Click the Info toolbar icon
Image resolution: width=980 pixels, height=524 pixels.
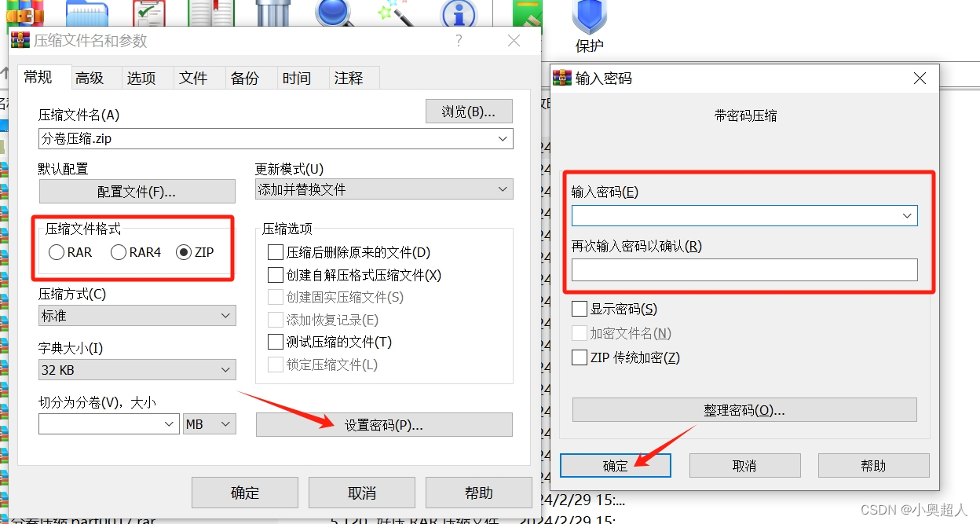pos(459,13)
